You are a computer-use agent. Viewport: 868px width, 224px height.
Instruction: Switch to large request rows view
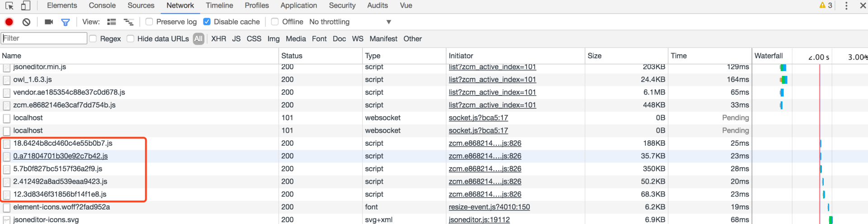112,22
